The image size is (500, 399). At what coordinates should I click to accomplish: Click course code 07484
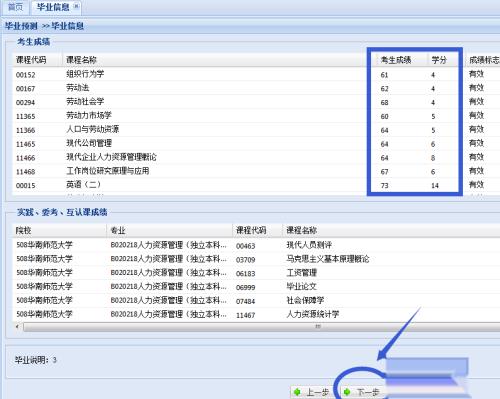point(245,301)
